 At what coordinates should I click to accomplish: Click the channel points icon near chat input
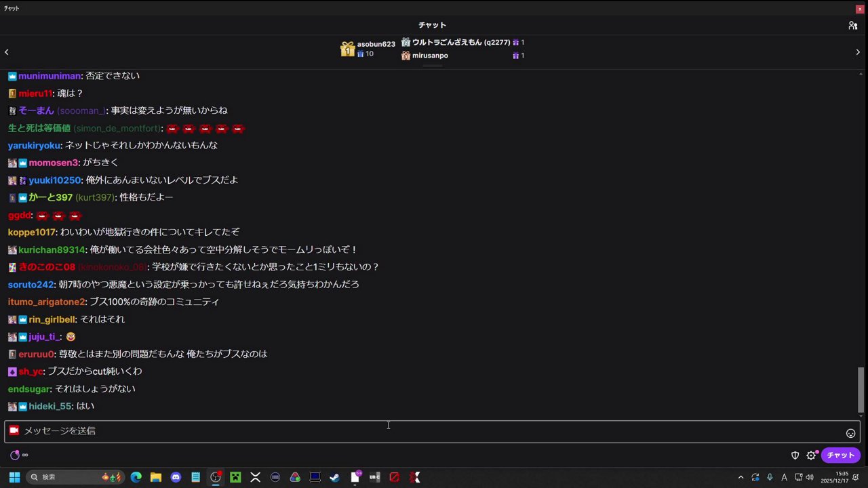(x=15, y=455)
